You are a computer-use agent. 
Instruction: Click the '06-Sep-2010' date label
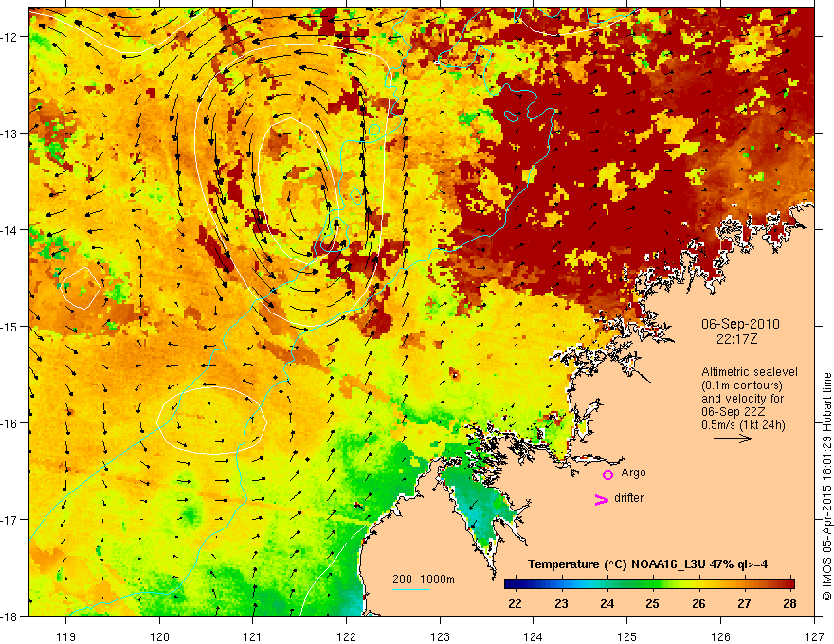[740, 324]
